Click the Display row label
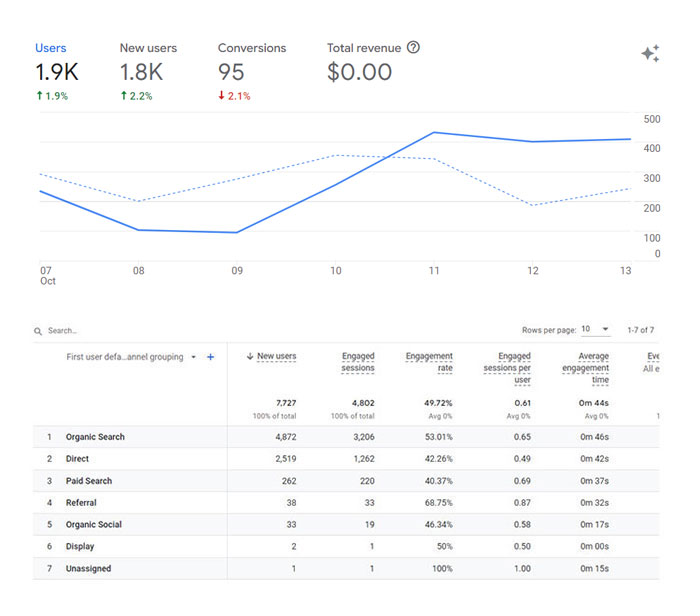Screen dimensions: 700x616 coord(80,546)
